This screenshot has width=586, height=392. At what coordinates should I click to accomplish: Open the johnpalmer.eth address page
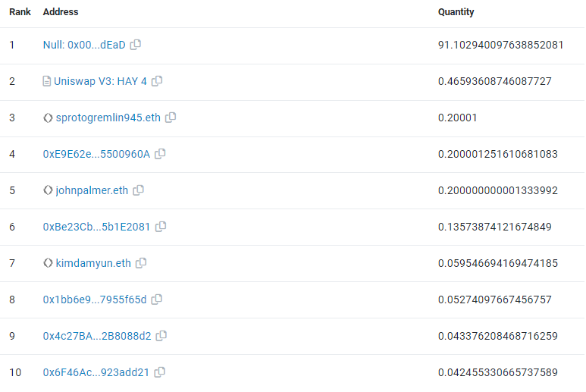click(92, 190)
